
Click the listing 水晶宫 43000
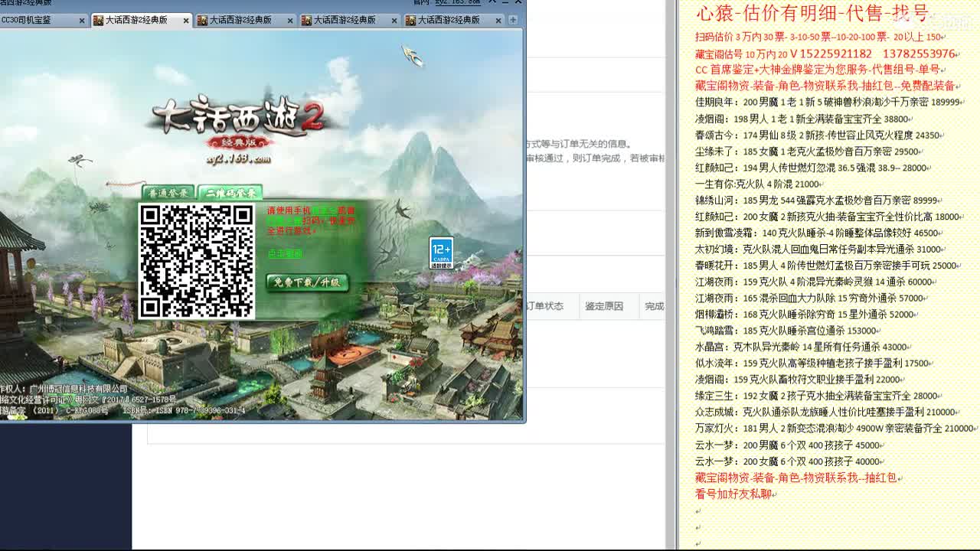click(802, 347)
